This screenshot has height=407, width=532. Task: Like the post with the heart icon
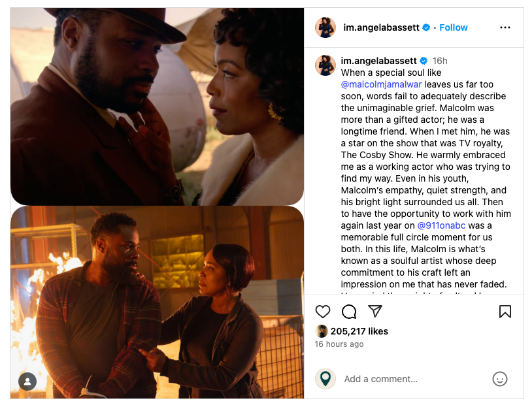tap(322, 312)
